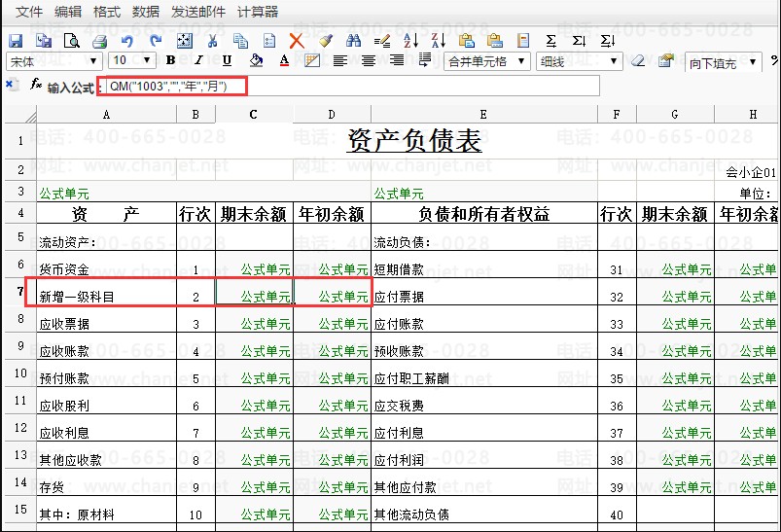The width and height of the screenshot is (781, 532).
Task: Select the format painter brush
Action: click(x=326, y=41)
